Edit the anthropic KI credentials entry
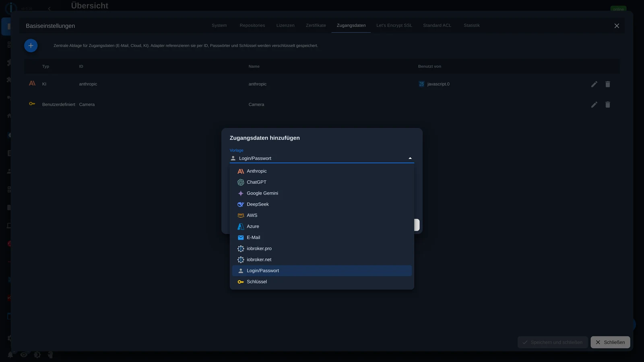The width and height of the screenshot is (644, 362). coord(594,84)
